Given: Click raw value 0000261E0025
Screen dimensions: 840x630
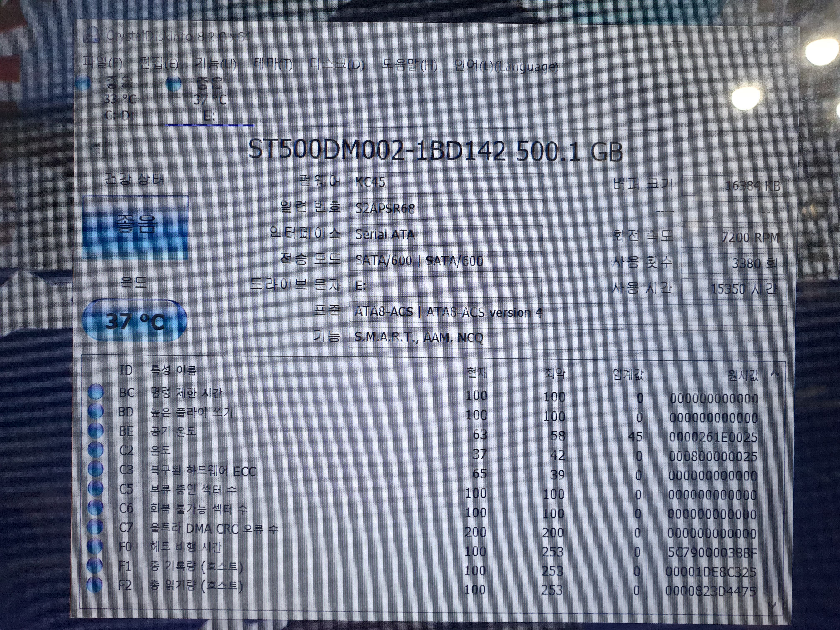Looking at the screenshot, I should [x=713, y=437].
